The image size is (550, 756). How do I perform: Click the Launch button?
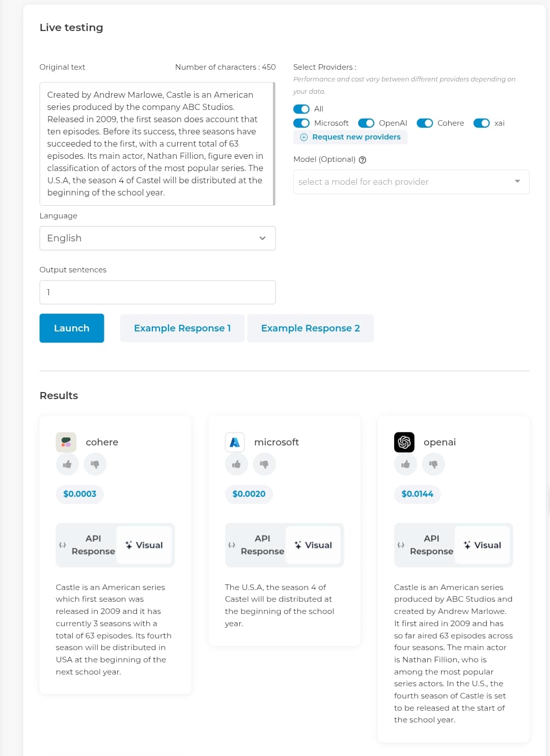click(72, 328)
